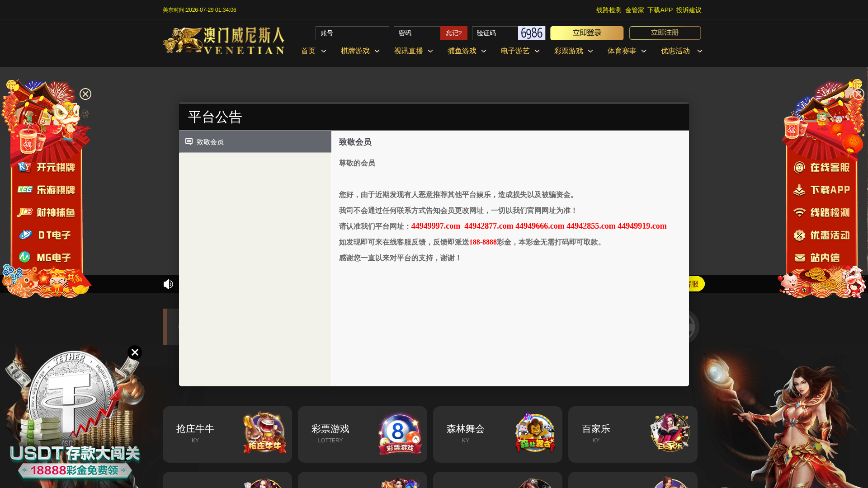Expand the 优惠活动 dropdown arrow

(x=700, y=51)
